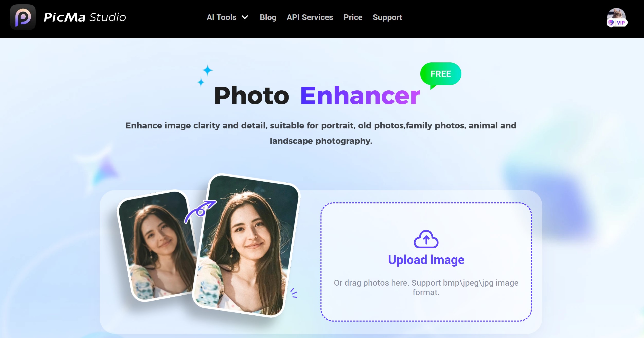644x338 pixels.
Task: Click the green FREE badge
Action: click(x=441, y=74)
